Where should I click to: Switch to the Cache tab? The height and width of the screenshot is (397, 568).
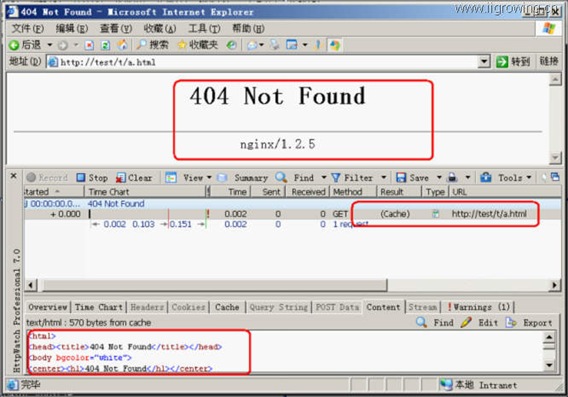[227, 307]
